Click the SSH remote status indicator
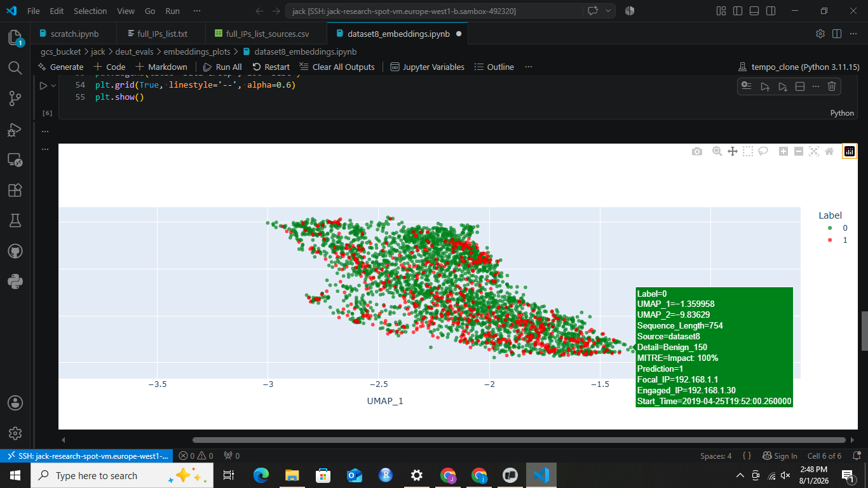The image size is (868, 488). [x=87, y=456]
